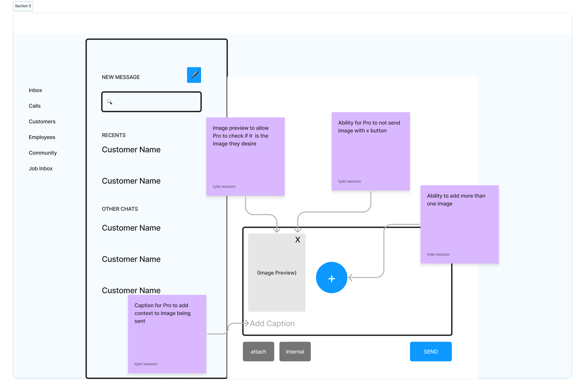Open first Customer Name under Other Chats
The height and width of the screenshot is (392, 585).
pos(131,228)
